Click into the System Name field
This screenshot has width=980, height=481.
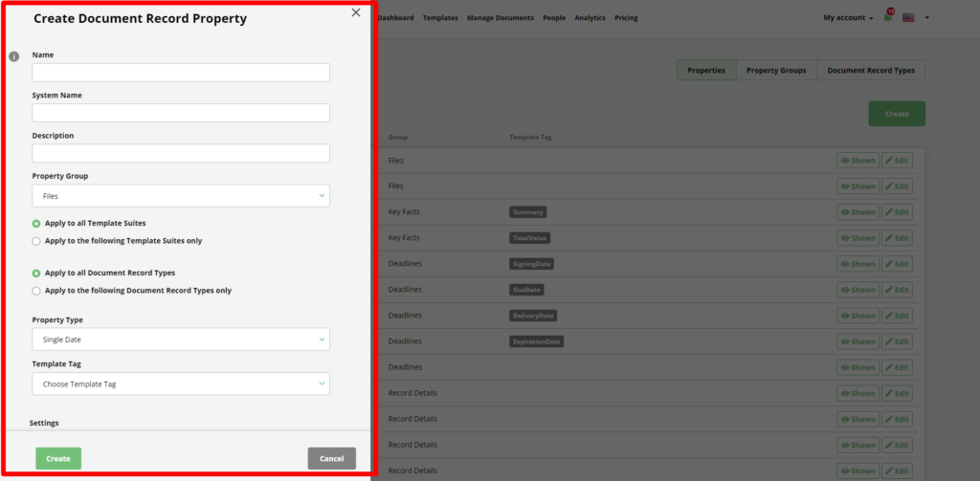tap(181, 113)
